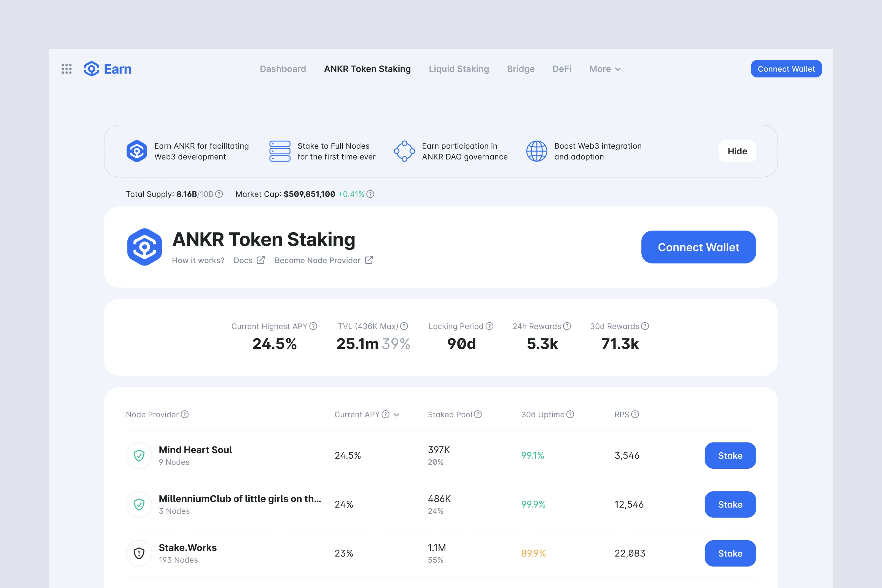Open the apps grid menu icon
This screenshot has height=588, width=882.
click(66, 69)
